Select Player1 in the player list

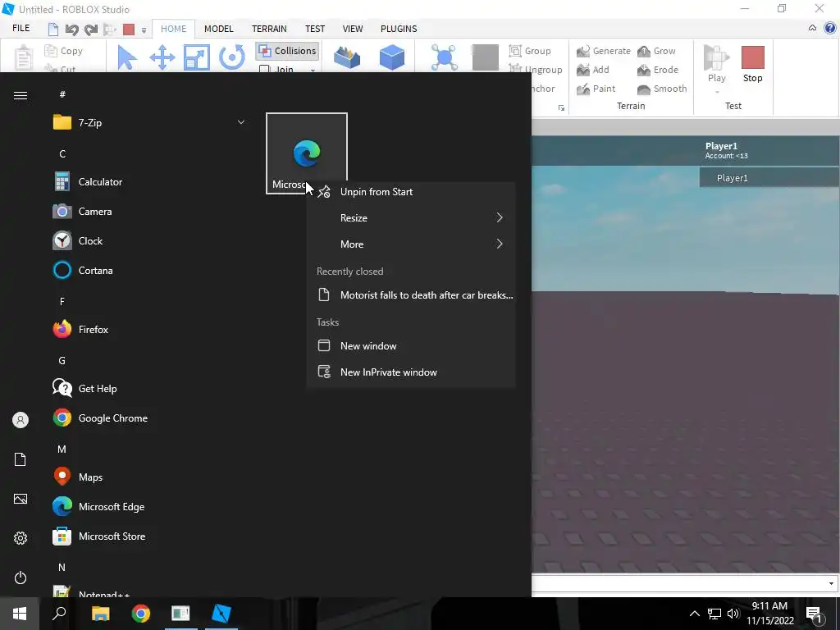pos(769,178)
